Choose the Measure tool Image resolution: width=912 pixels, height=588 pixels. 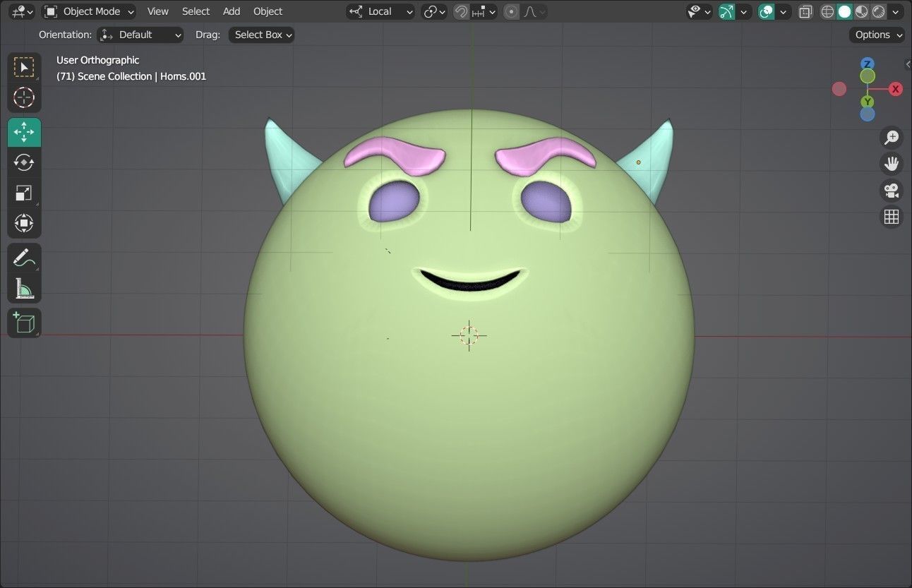(x=24, y=288)
